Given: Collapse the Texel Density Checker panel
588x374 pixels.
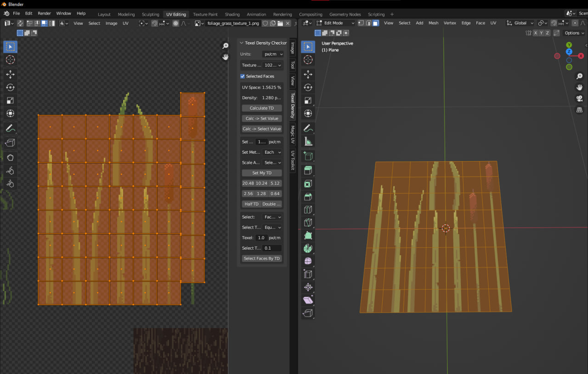Looking at the screenshot, I should 242,43.
